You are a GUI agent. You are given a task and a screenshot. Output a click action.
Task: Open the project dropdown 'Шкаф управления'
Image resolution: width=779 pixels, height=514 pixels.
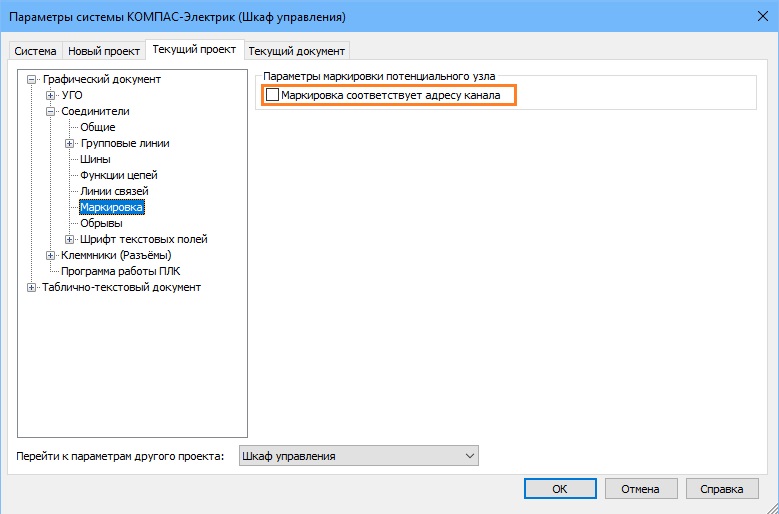[359, 456]
